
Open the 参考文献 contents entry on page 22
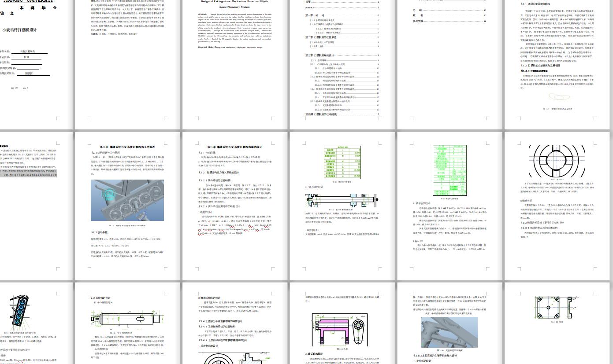[450, 21]
